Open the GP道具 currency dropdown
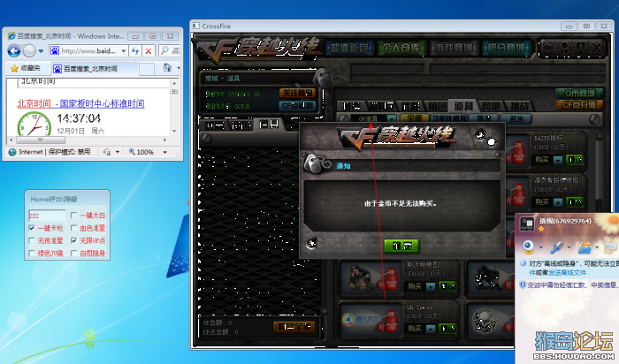 (391, 118)
